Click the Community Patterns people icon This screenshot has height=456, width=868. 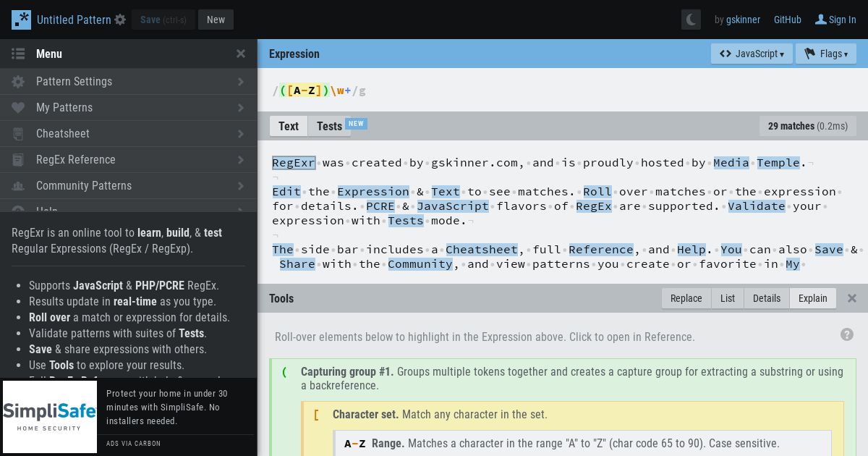(x=18, y=186)
